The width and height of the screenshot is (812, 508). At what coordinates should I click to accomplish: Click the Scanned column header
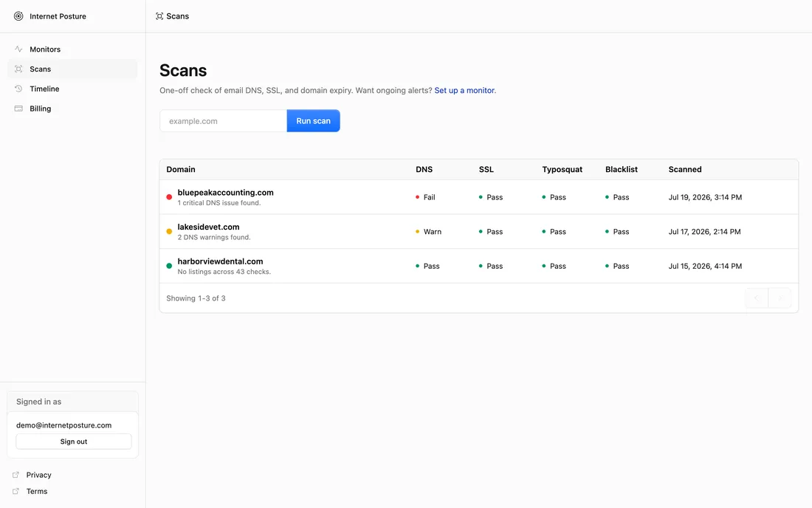click(685, 169)
